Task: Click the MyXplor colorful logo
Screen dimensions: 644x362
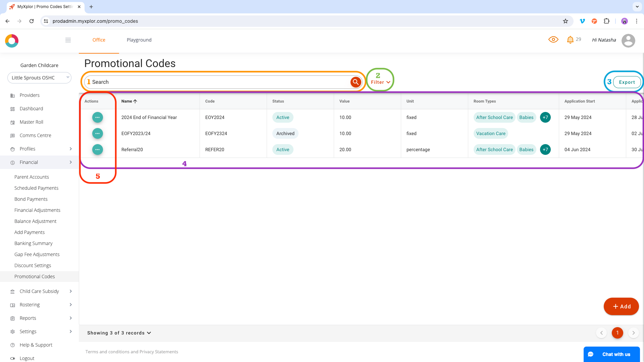Action: [x=12, y=41]
